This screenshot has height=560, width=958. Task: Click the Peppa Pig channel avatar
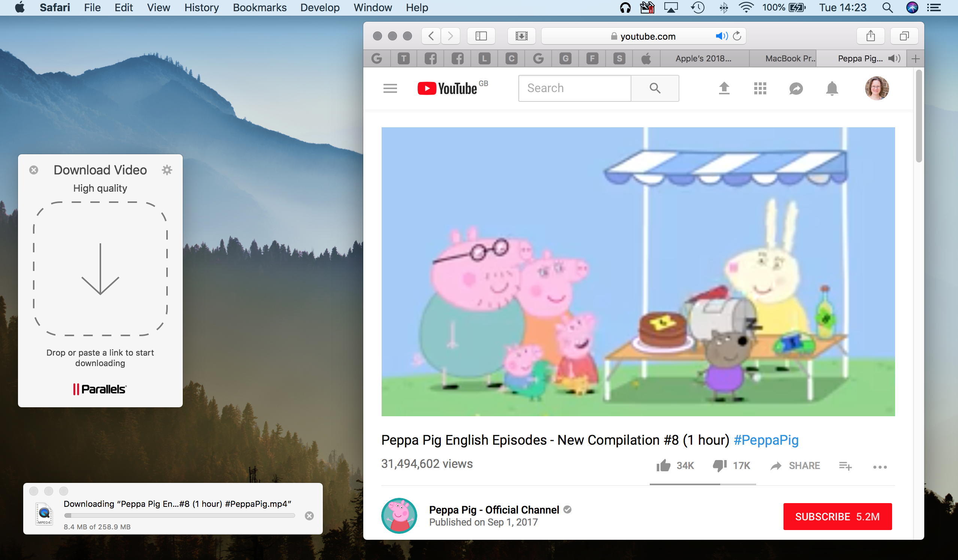[399, 515]
